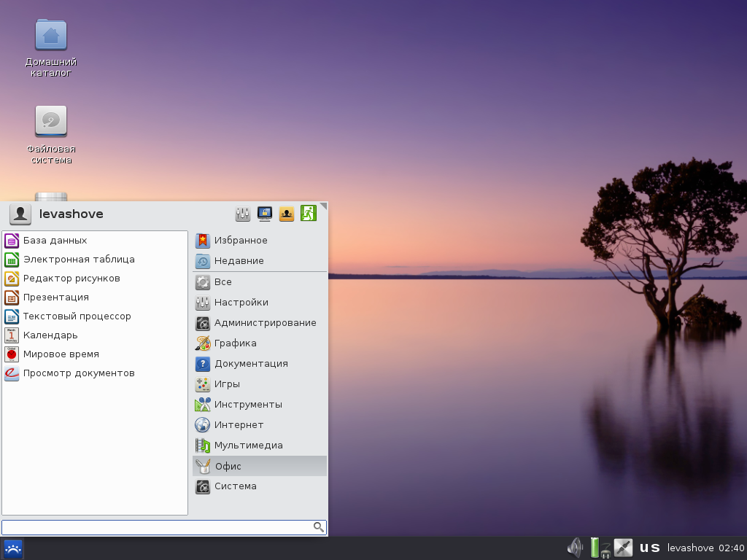Click the network connection tray icon
Viewport: 747px width, 560px height.
click(x=623, y=548)
